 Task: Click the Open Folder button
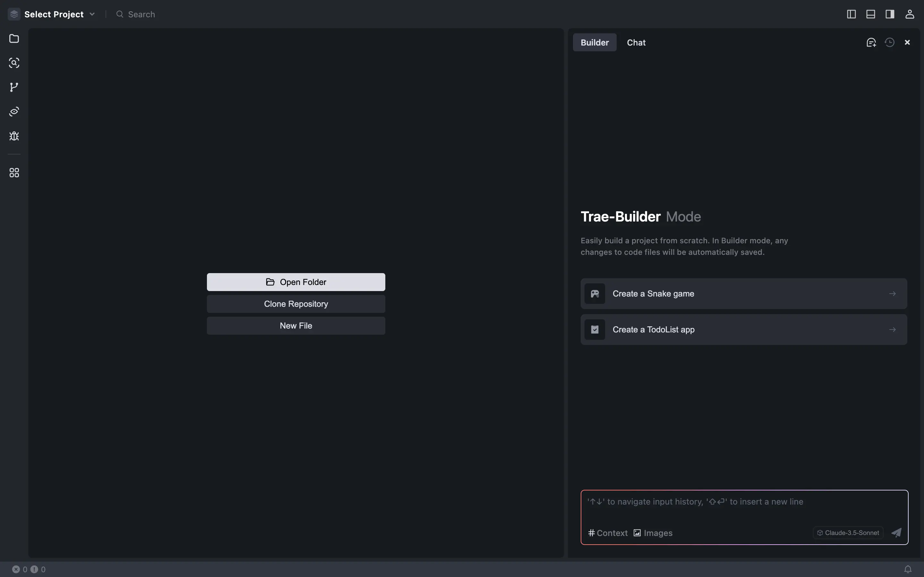(x=296, y=282)
